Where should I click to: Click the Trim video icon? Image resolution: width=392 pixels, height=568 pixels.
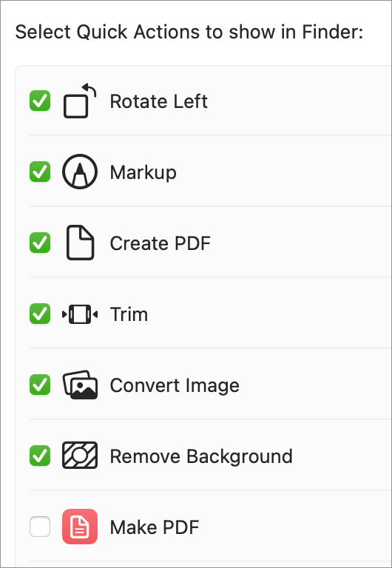[80, 314]
